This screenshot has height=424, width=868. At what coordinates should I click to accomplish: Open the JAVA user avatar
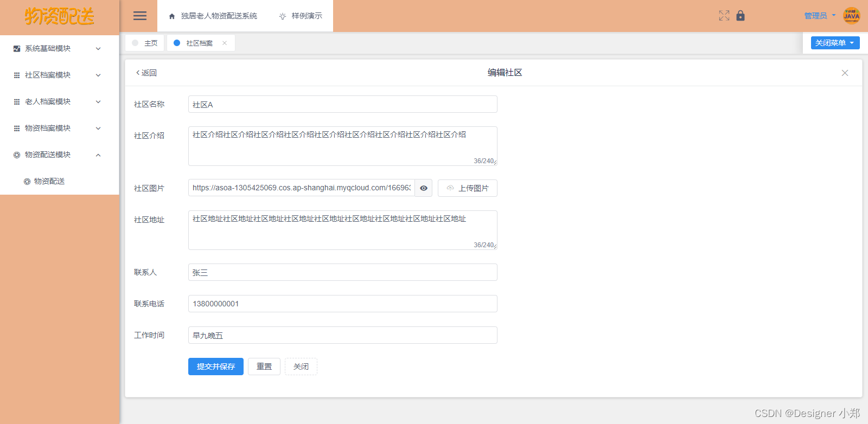852,16
